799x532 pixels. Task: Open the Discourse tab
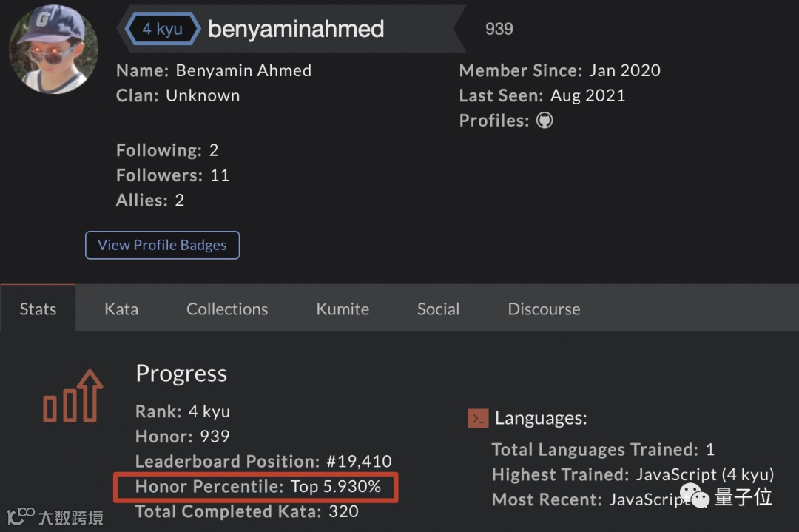coord(544,309)
